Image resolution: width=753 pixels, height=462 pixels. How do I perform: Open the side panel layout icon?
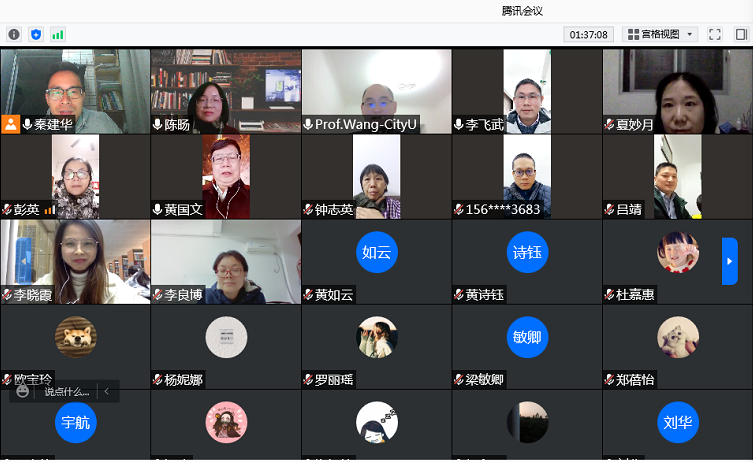[741, 35]
